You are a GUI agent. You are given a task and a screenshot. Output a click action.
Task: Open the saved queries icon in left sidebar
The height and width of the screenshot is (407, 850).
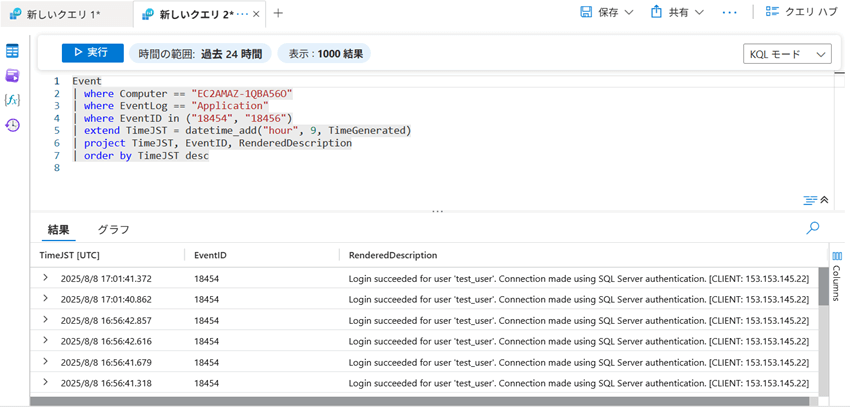pyautogui.click(x=13, y=76)
